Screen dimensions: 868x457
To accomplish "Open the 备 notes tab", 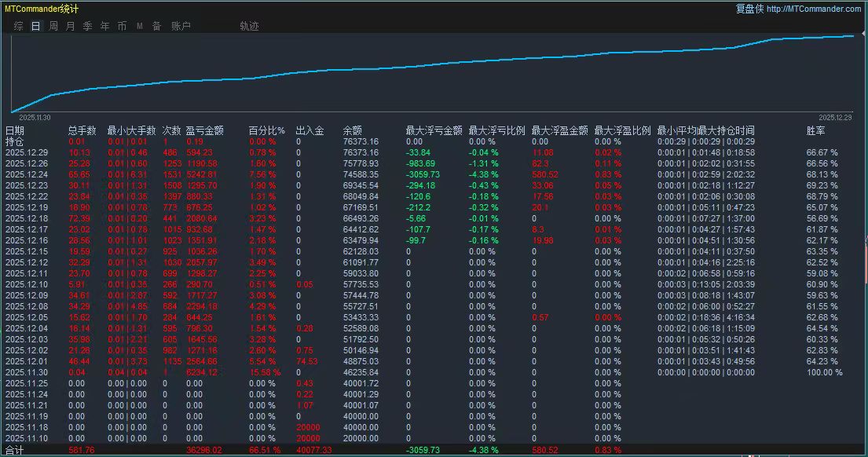I will [156, 26].
